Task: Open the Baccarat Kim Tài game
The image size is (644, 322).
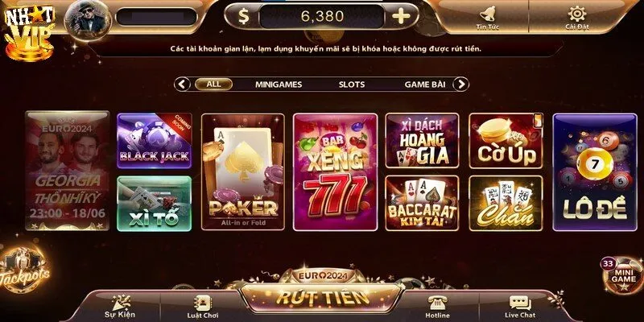Action: click(x=422, y=204)
